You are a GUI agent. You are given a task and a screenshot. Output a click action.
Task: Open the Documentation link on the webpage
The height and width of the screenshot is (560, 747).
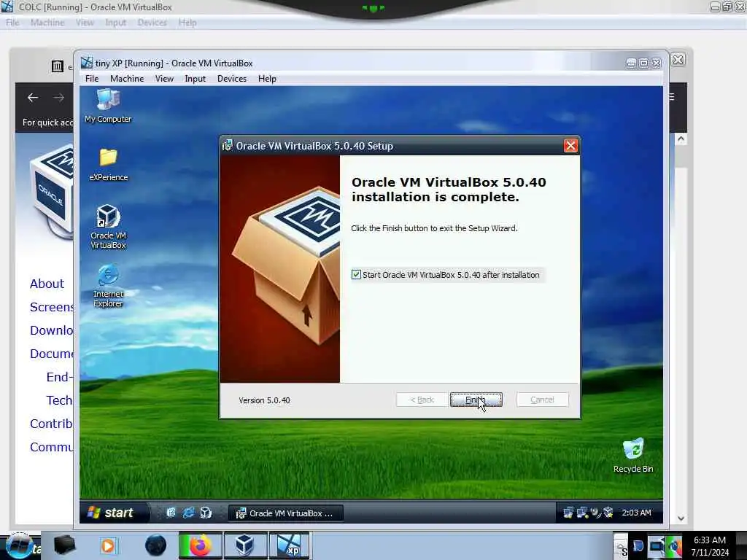(52, 354)
